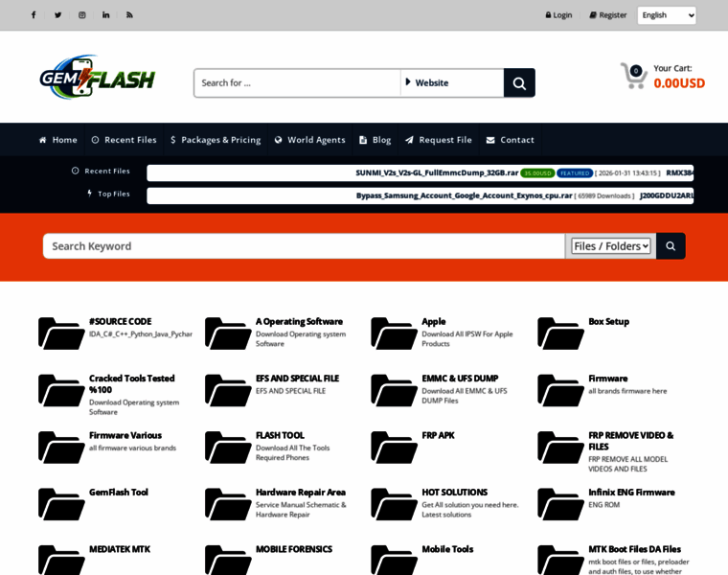Click the 35.00USD price badge

(537, 173)
